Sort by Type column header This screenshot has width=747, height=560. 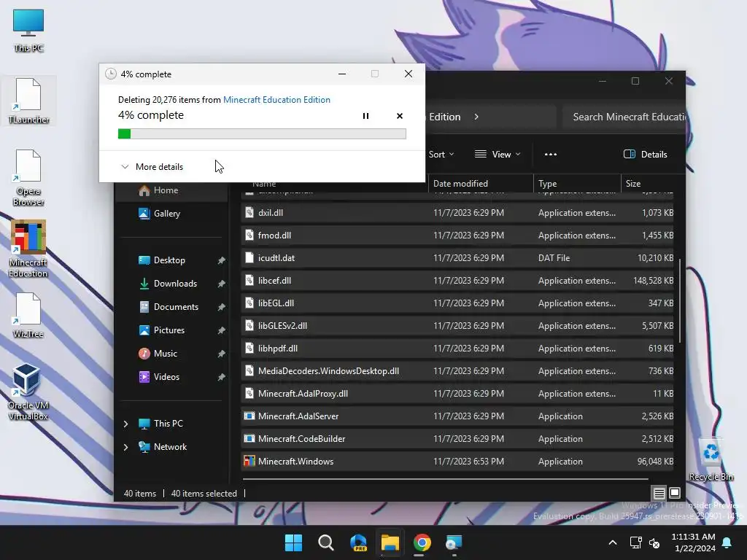(576, 183)
